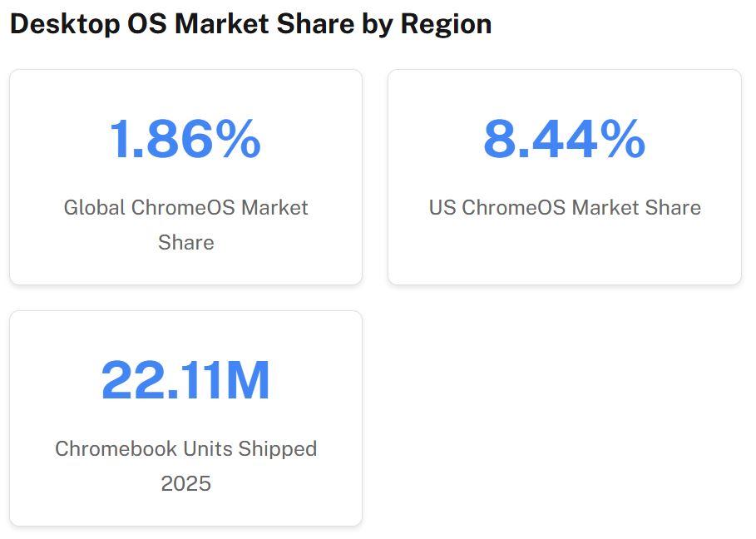Click the 22.11M statistic value
The height and width of the screenshot is (539, 756).
[185, 380]
